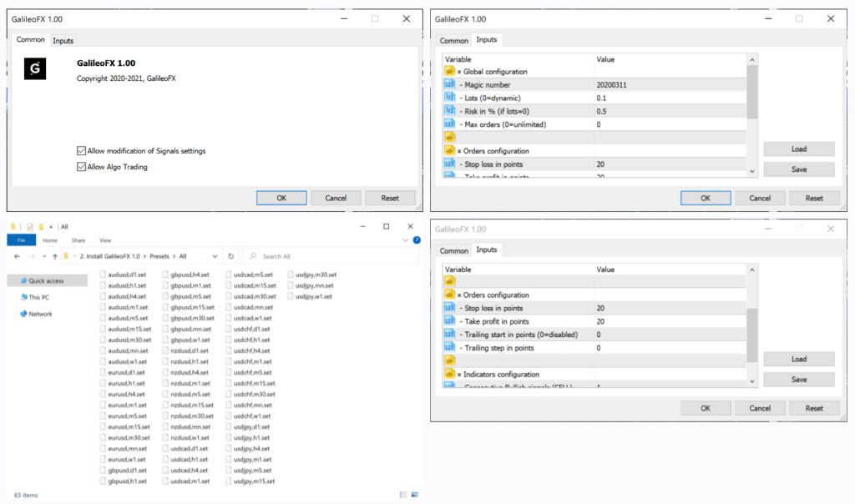Click scroll-down arrow in the Magic number table

[752, 171]
